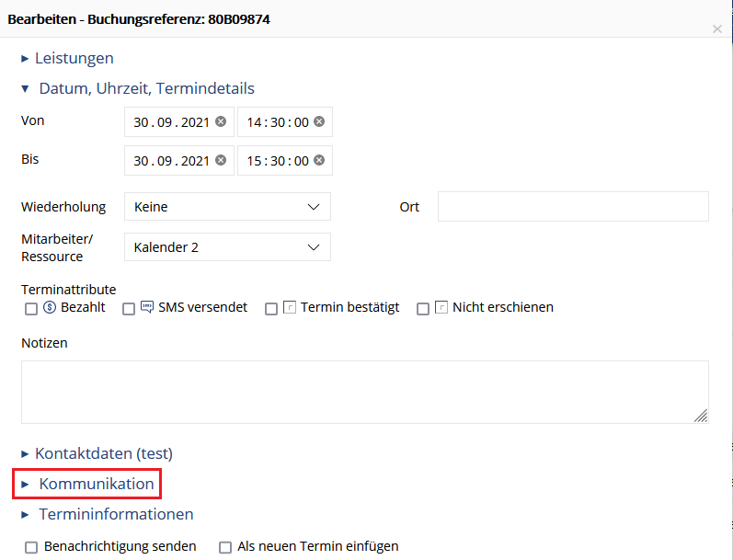Click the Terminattribute label
This screenshot has height=560, width=733.
coord(69,290)
